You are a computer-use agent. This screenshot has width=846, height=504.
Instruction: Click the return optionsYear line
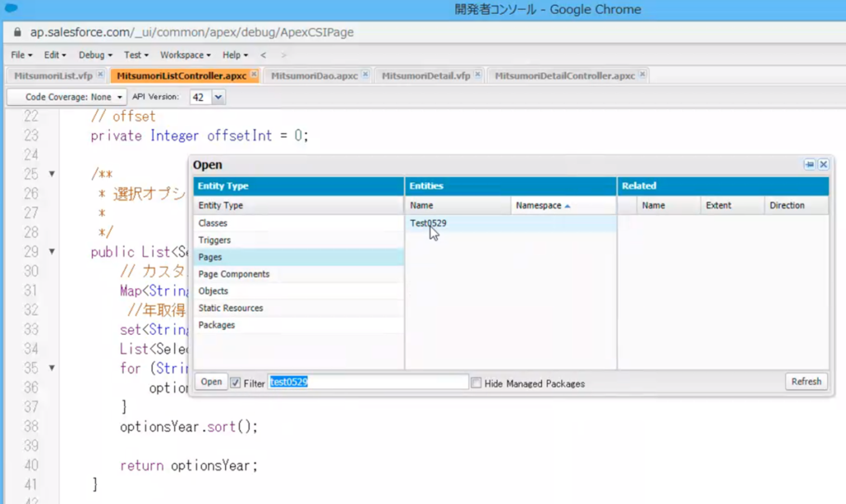pos(189,466)
